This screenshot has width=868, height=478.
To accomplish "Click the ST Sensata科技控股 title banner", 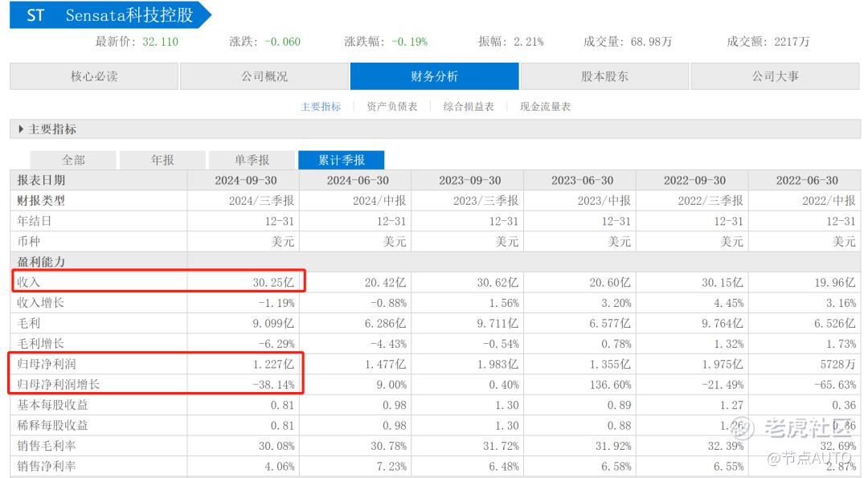I will tap(111, 15).
